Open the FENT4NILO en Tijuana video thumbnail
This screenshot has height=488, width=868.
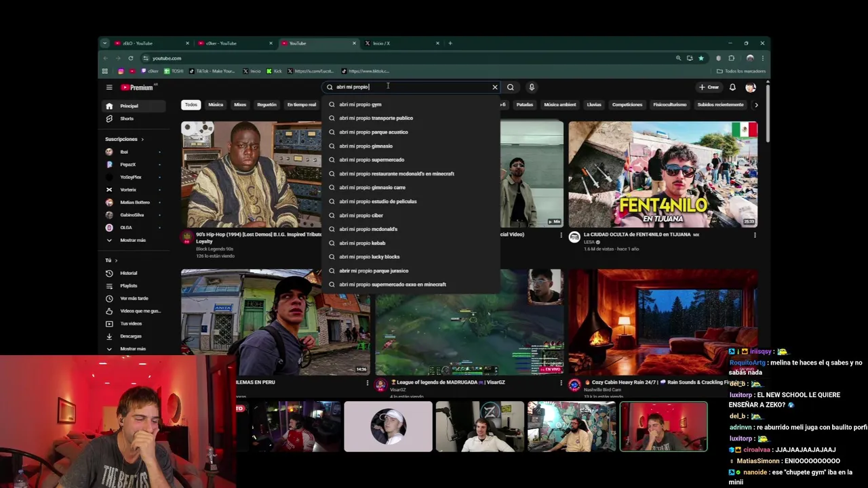coord(663,174)
